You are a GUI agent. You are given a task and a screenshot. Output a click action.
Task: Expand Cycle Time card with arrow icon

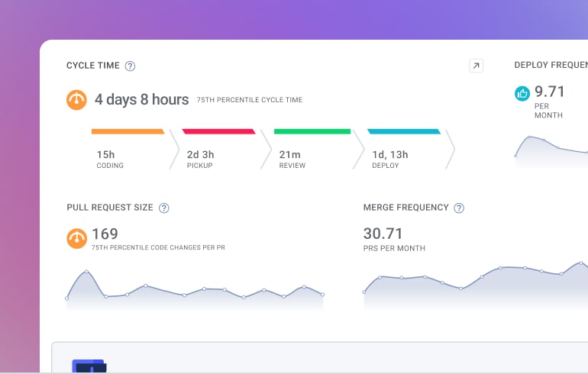476,66
